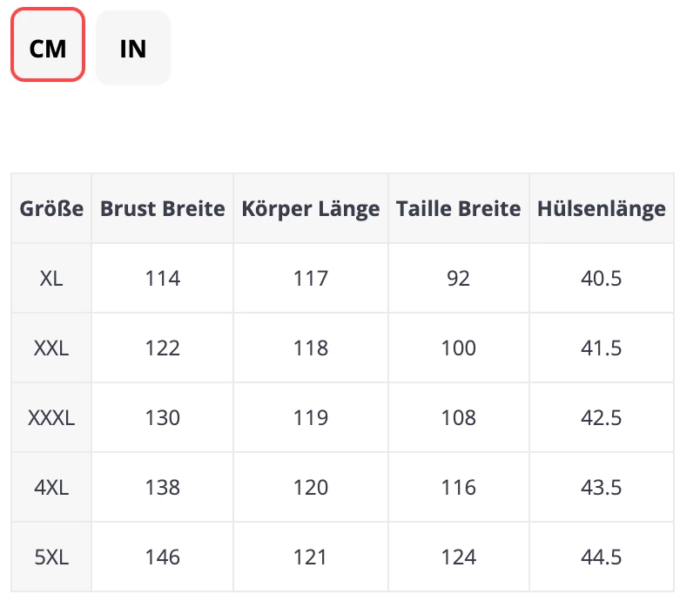Image resolution: width=700 pixels, height=608 pixels.
Task: Select the XL size row label
Action: point(50,278)
